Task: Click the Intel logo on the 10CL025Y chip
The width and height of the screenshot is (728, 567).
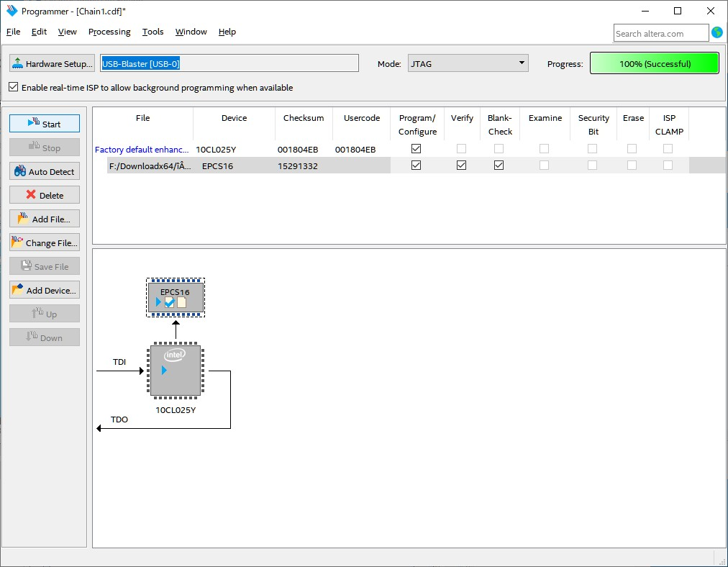Action: coord(175,355)
